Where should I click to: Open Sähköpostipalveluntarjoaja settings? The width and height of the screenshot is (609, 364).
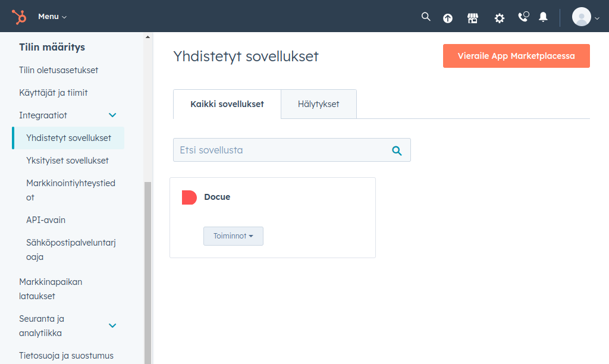(x=71, y=250)
